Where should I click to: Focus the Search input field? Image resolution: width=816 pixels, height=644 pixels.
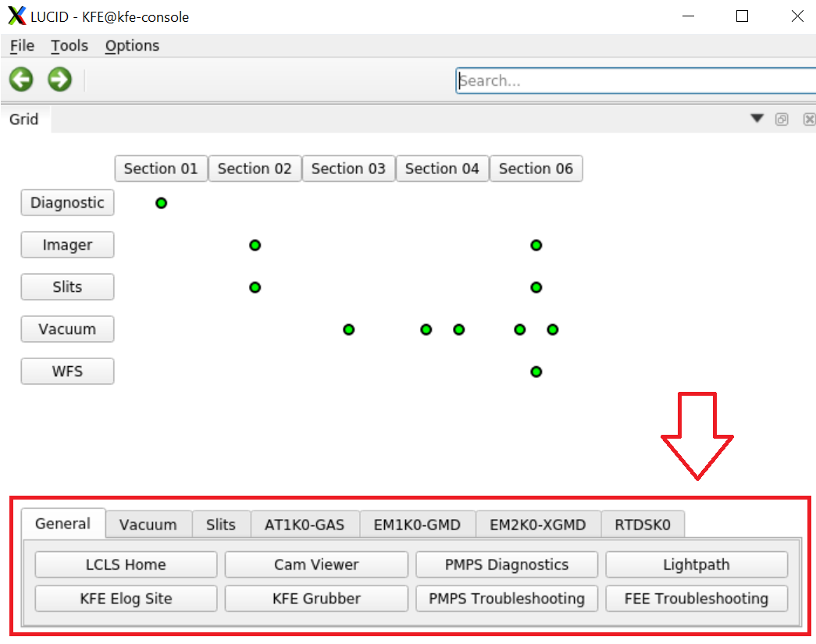click(x=634, y=80)
